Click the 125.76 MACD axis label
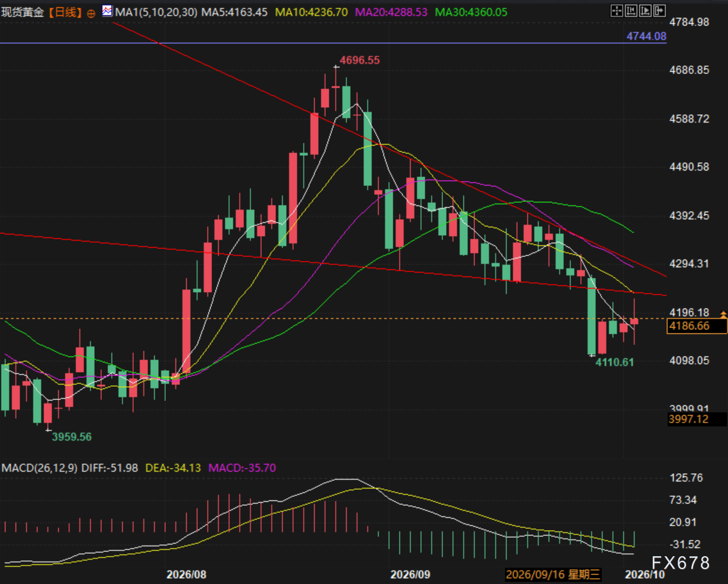 pos(686,477)
